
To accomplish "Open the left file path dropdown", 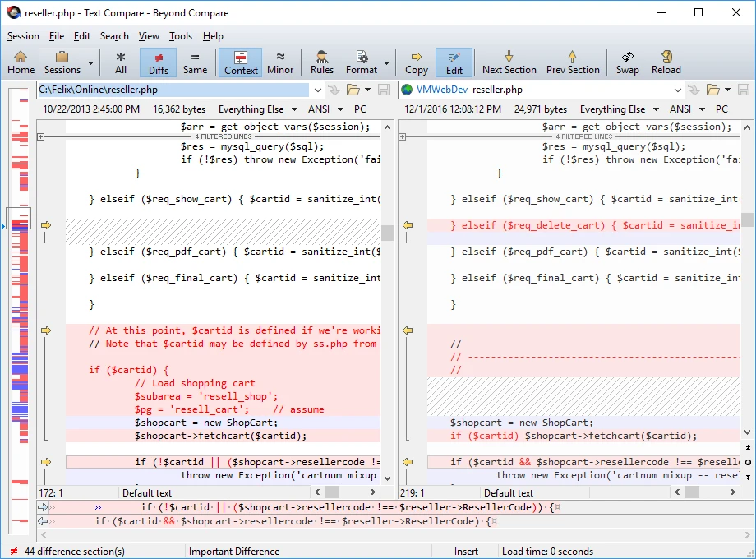I will coord(317,90).
